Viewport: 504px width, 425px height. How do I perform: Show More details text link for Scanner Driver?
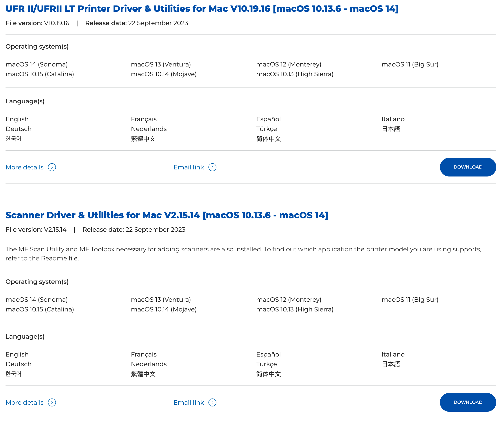point(25,402)
